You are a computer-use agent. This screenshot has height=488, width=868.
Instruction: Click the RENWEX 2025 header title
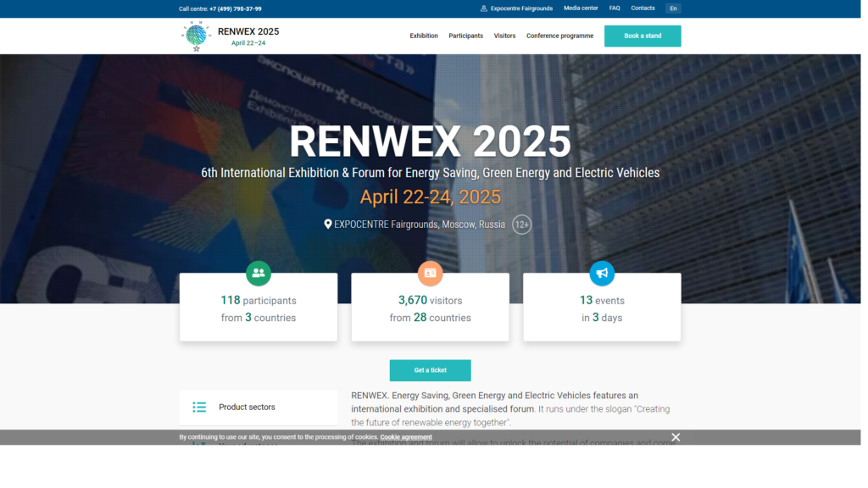[248, 31]
